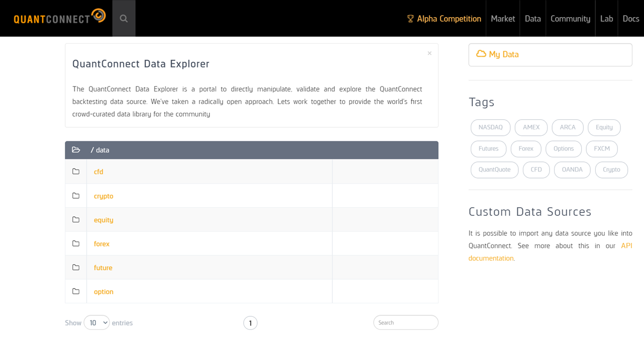Select the QuantQuote tag

coord(494,170)
